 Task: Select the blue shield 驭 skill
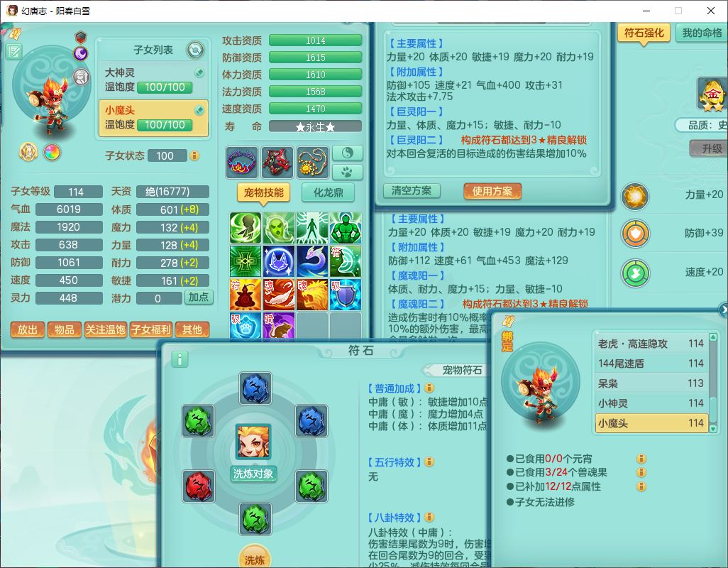point(346,295)
